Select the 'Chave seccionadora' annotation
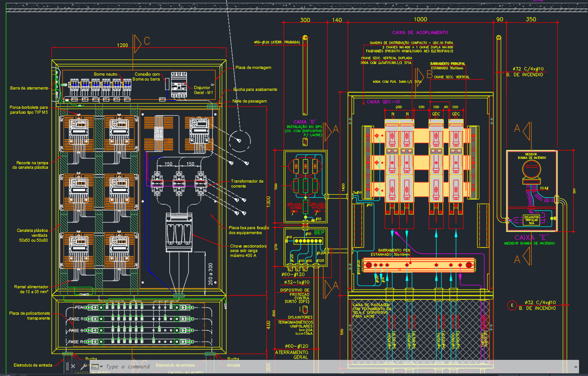This screenshot has width=588, height=376. point(248,251)
